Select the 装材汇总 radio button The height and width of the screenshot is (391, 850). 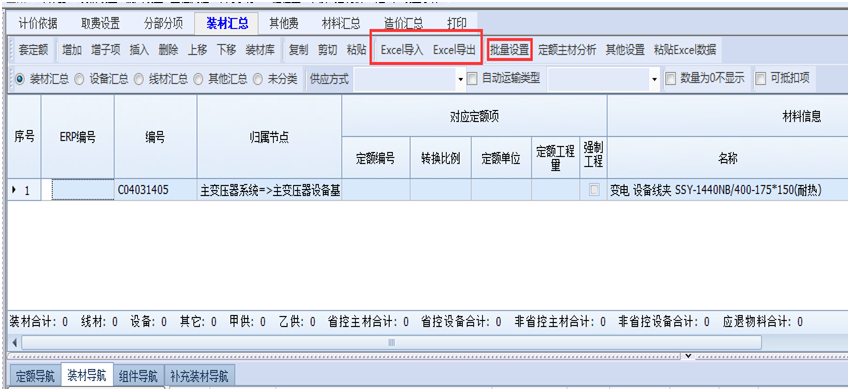(21, 79)
